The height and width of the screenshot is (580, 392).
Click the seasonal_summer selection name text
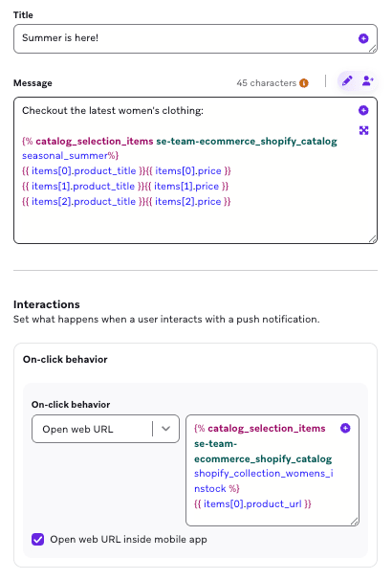[65, 156]
